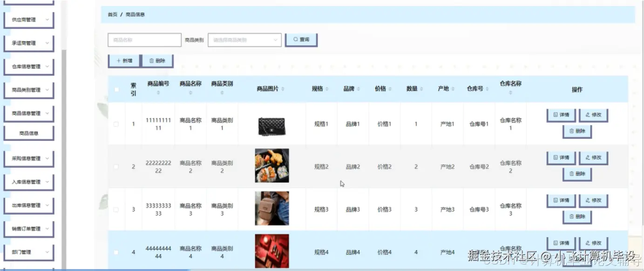Open 详情 for 商品名称1 row
The image size is (644, 271).
coord(561,115)
